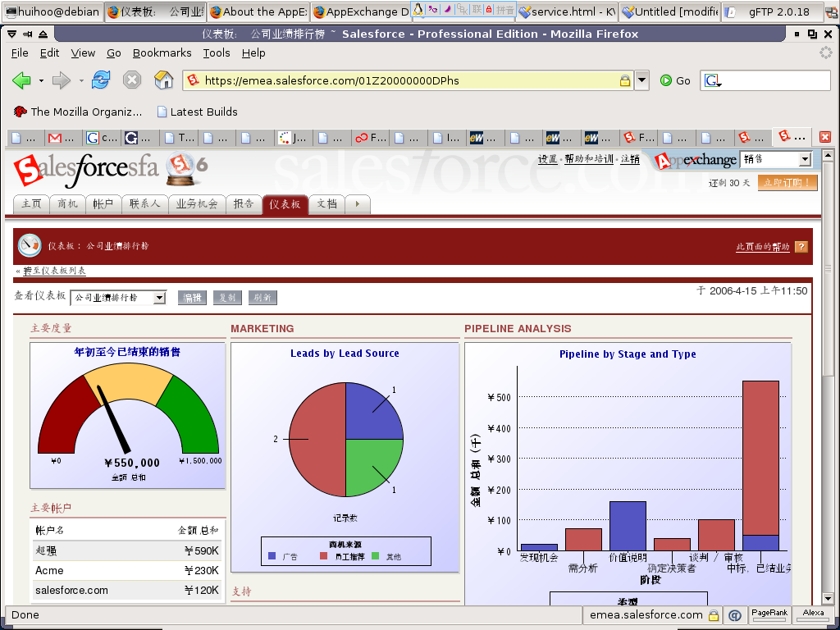Open the 业务机会 tab
Viewport: 840px width, 630px height.
pyautogui.click(x=197, y=204)
